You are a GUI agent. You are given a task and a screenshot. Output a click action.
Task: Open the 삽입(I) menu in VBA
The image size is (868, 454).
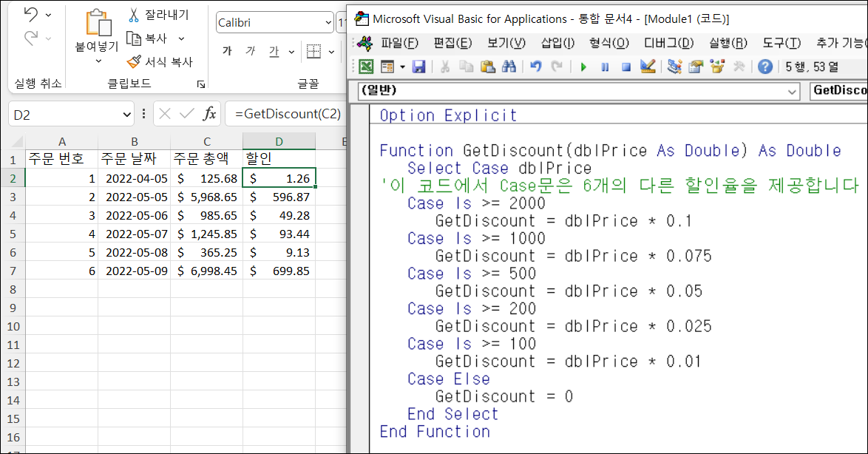coord(558,43)
